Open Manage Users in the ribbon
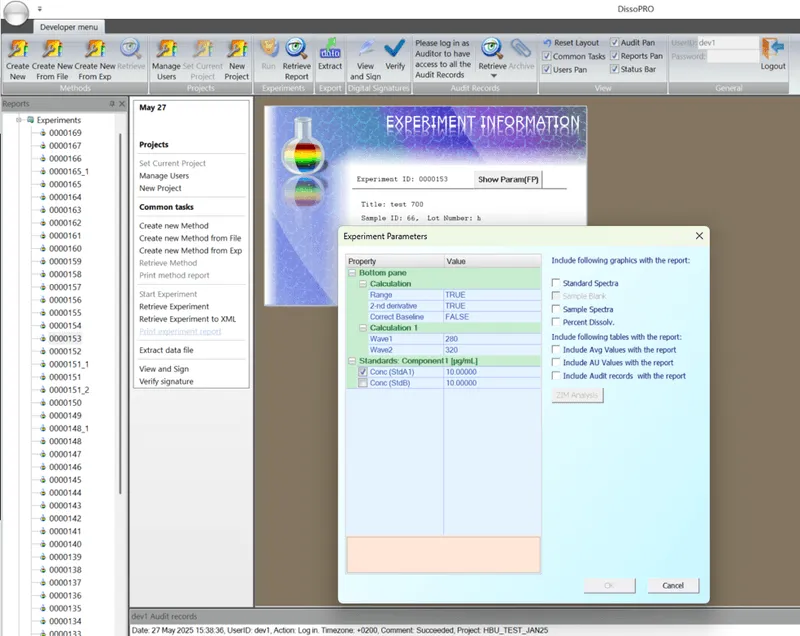 click(x=166, y=49)
